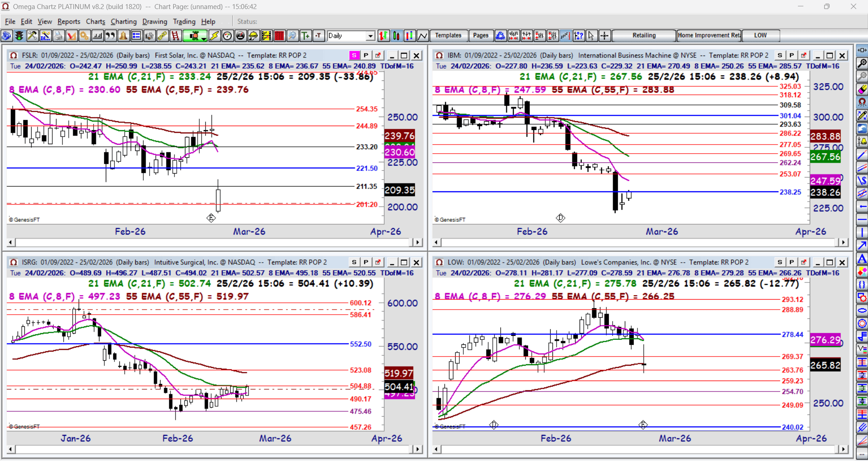Select the eraser tool in right sidebar
This screenshot has height=461, width=868.
pos(862,89)
